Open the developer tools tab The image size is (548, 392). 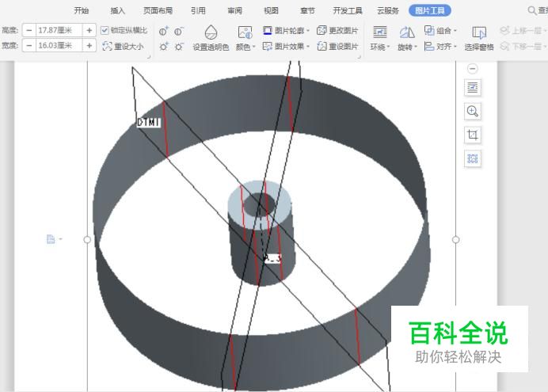348,10
